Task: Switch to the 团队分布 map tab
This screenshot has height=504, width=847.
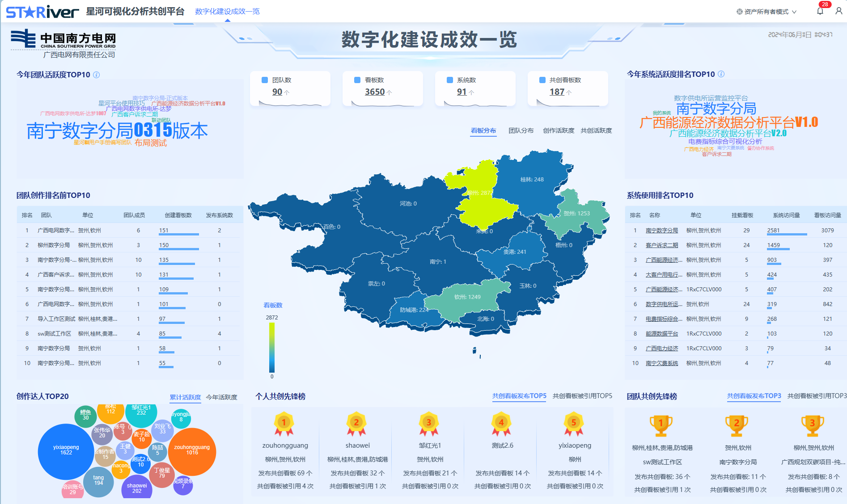Action: click(x=521, y=130)
